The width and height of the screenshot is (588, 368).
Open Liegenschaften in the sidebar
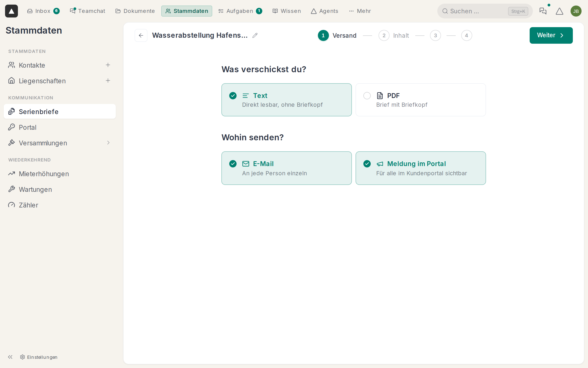[x=59, y=80]
